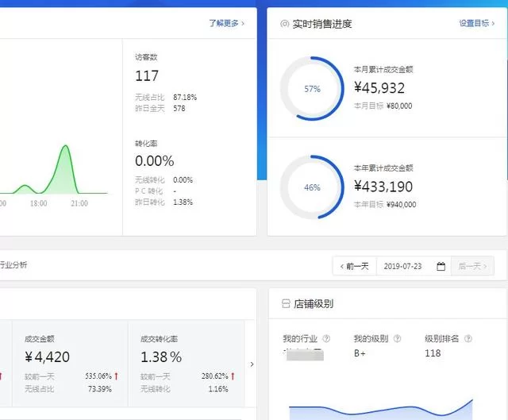Click help icon beside 我的行业
This screenshot has width=508, height=420.
(326, 339)
